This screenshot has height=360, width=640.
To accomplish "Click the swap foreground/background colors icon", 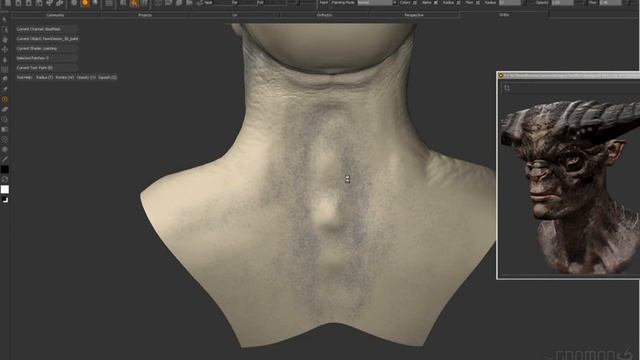I will [4, 179].
